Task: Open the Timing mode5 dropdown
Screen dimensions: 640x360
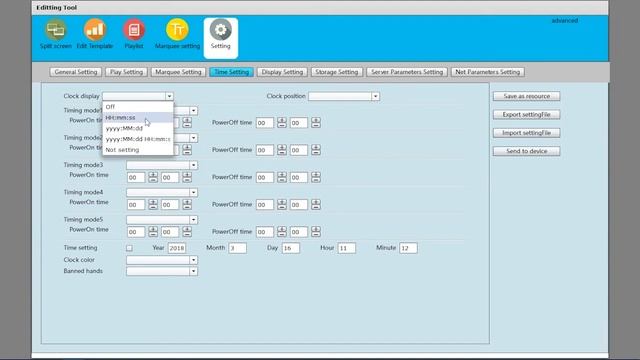Action: (x=162, y=220)
